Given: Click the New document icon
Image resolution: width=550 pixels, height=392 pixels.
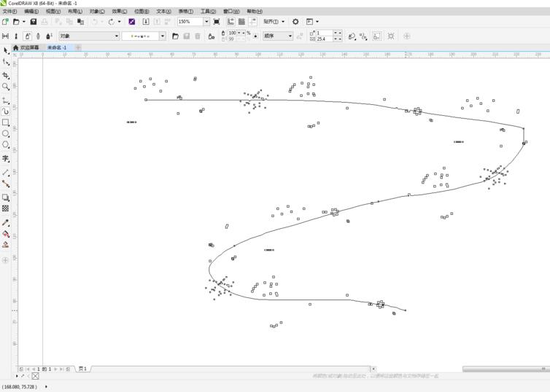Looking at the screenshot, I should click(x=5, y=22).
